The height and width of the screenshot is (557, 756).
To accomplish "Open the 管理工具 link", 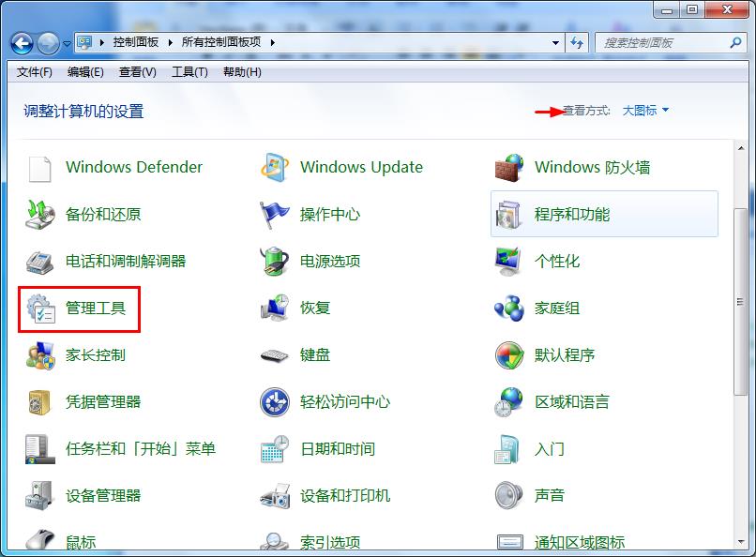I will (96, 308).
